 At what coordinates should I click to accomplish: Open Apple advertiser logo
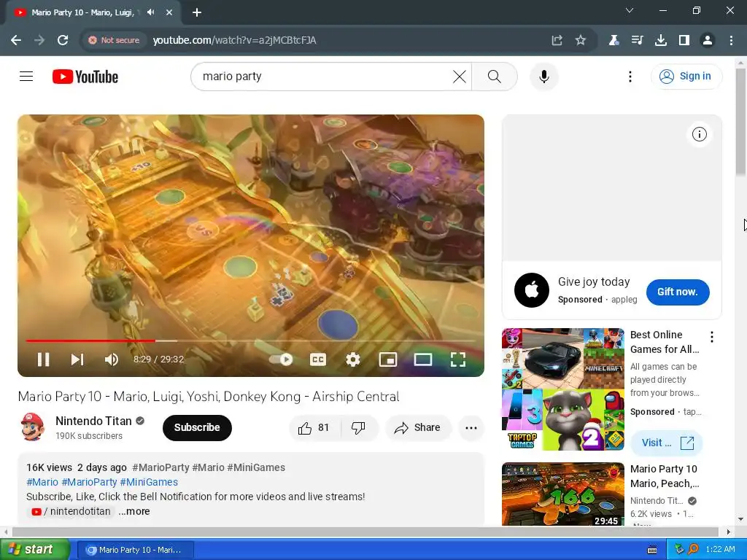pos(532,290)
